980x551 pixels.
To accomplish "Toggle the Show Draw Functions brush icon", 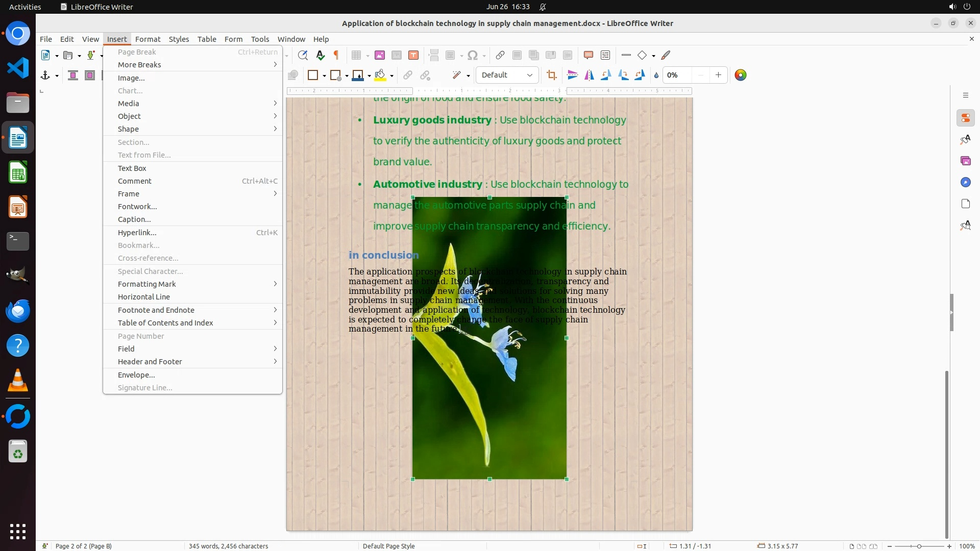I will click(666, 55).
